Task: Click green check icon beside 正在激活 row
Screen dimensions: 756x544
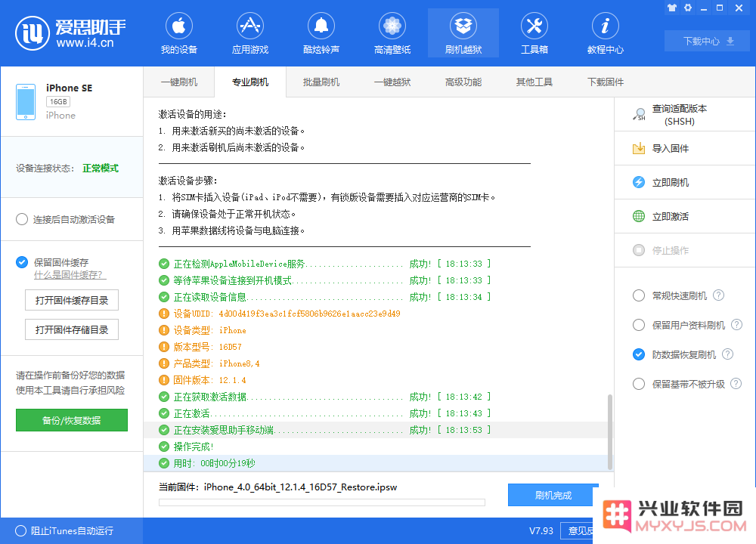Action: pos(164,413)
